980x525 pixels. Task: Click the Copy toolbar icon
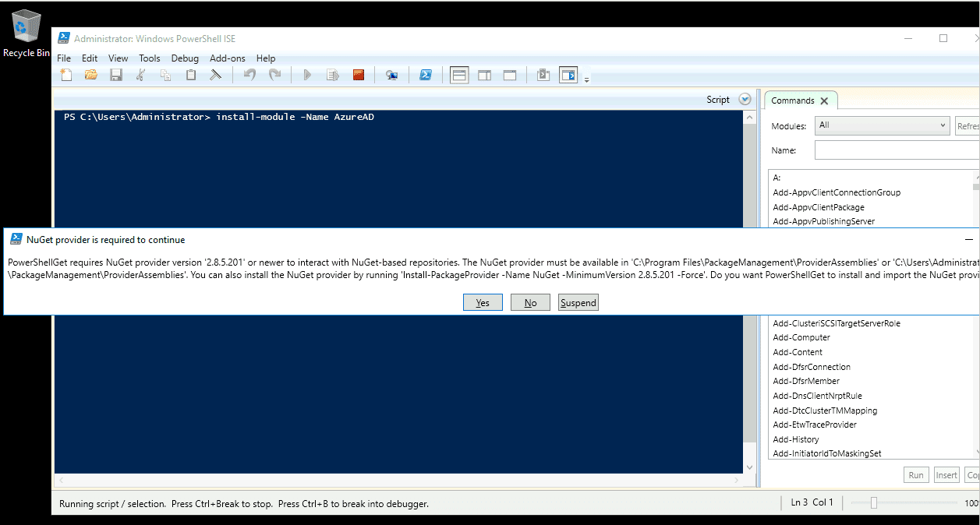coord(166,75)
